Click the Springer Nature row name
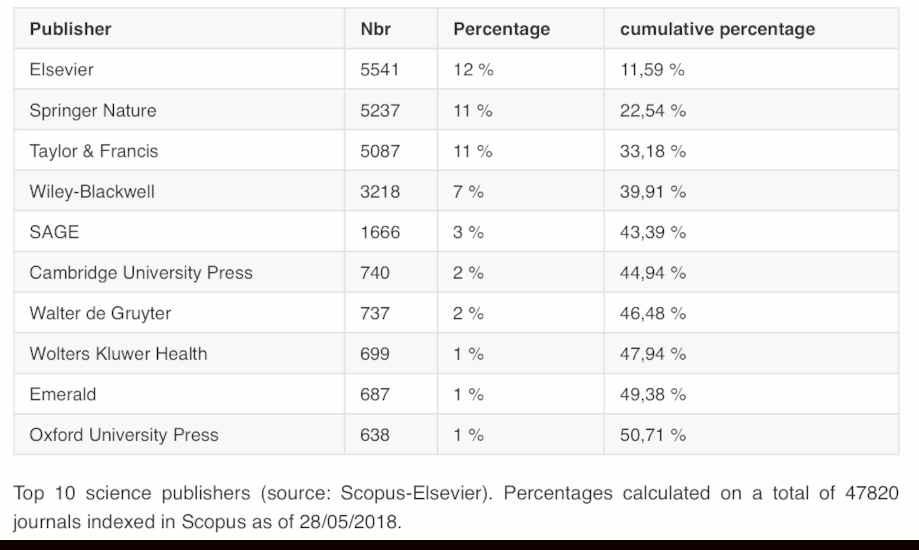This screenshot has height=550, width=919. coord(93,110)
